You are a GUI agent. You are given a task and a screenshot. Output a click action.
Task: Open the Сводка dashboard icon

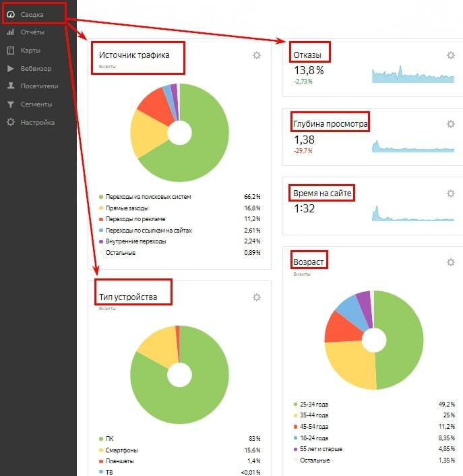[x=11, y=14]
